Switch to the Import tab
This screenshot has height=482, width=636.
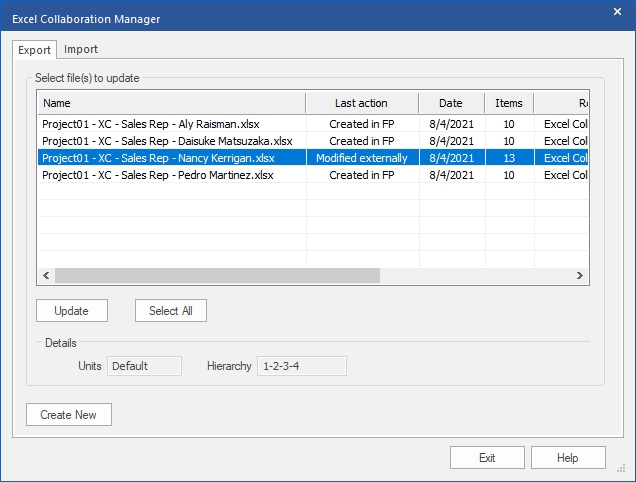pos(81,49)
